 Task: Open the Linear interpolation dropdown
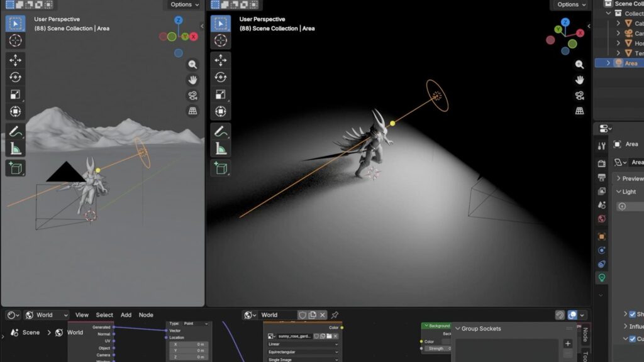pos(303,344)
